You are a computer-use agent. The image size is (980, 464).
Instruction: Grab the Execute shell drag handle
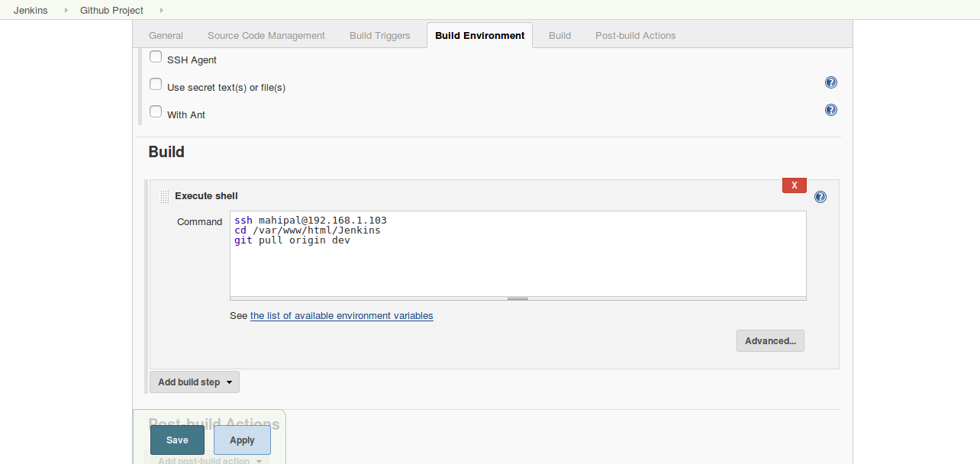coord(164,196)
